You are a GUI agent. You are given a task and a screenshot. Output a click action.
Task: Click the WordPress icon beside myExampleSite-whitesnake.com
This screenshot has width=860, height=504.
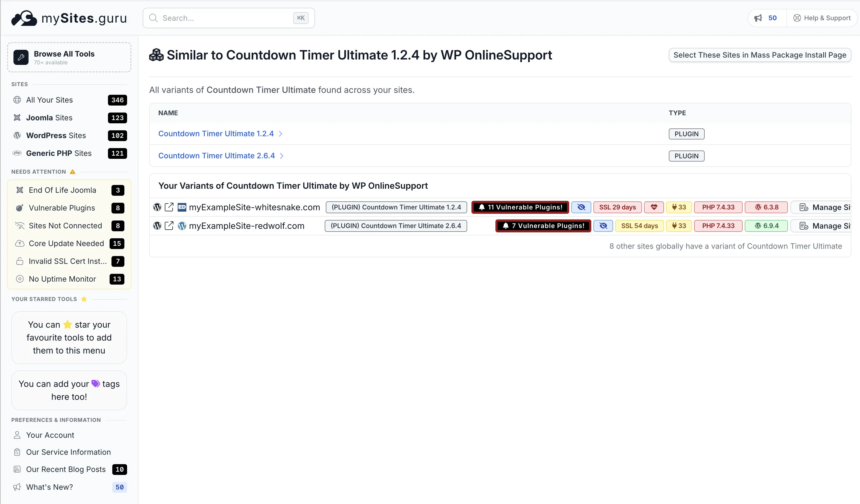click(x=157, y=207)
